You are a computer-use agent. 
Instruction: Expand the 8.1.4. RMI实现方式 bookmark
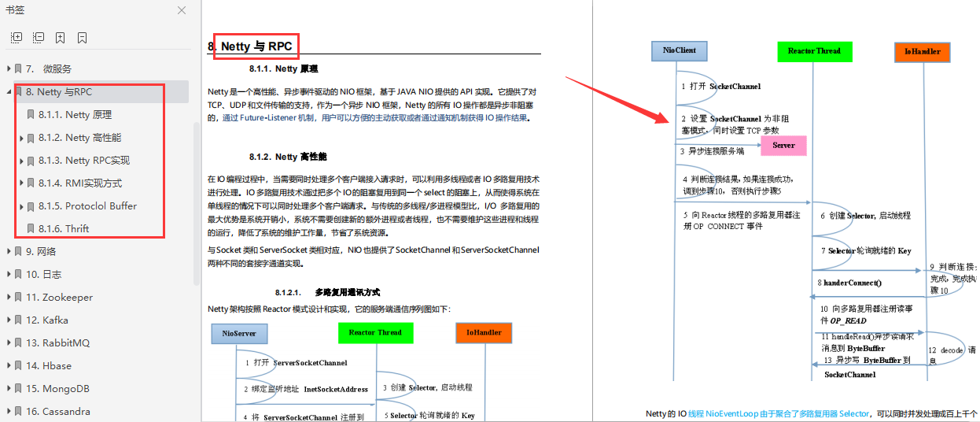21,183
